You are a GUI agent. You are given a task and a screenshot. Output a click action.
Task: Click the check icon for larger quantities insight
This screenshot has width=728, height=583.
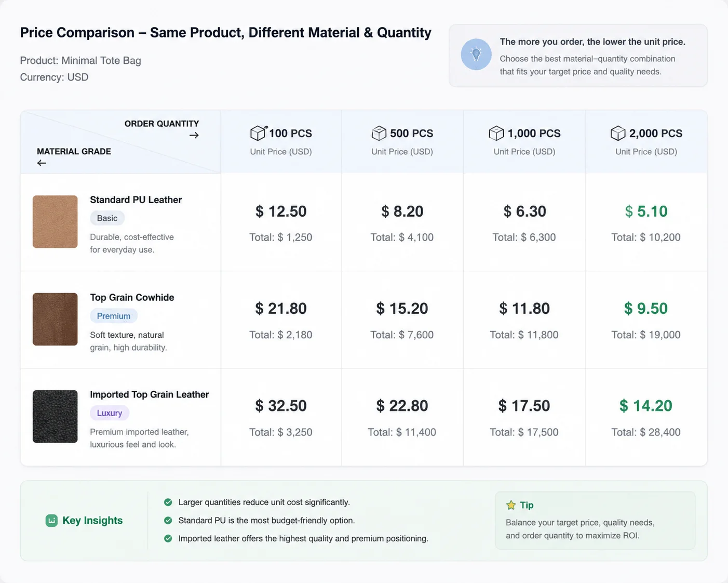[168, 502]
